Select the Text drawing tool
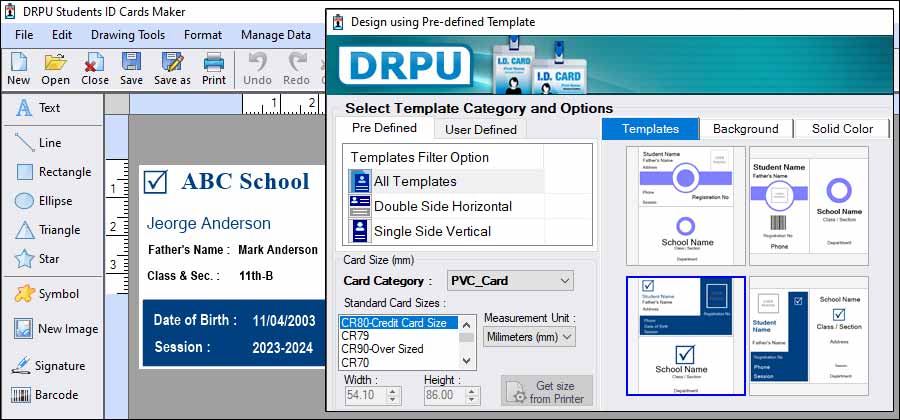 tap(38, 108)
